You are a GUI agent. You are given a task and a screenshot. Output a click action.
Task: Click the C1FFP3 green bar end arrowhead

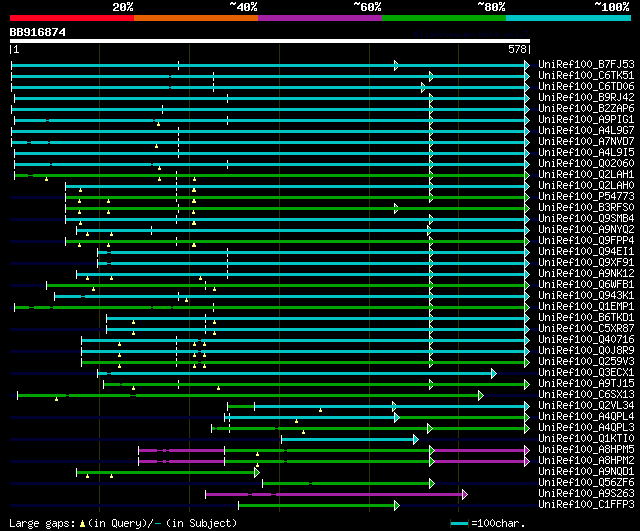point(397,506)
